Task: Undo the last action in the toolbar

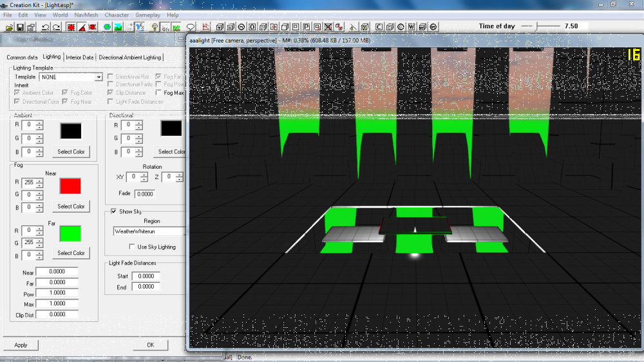Action: 45,27
